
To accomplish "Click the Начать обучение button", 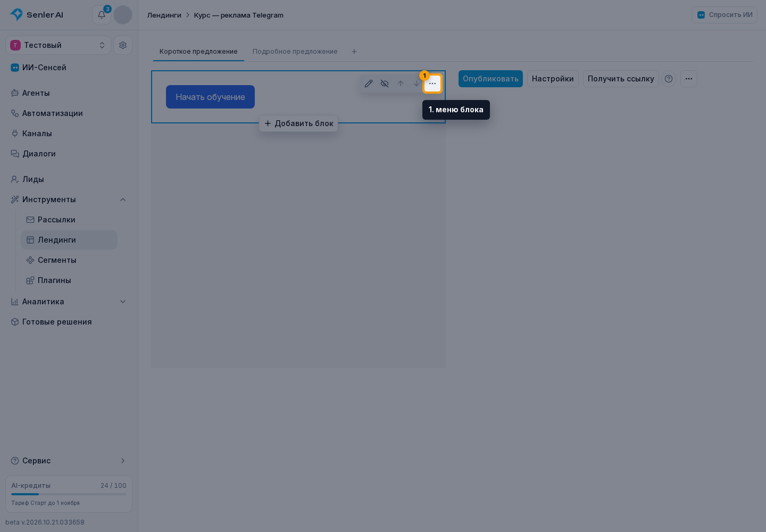I will pos(210,97).
